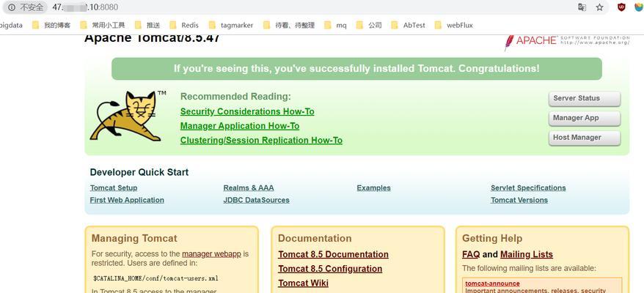Open Tomcat 8.5 Configuration link

pos(330,269)
